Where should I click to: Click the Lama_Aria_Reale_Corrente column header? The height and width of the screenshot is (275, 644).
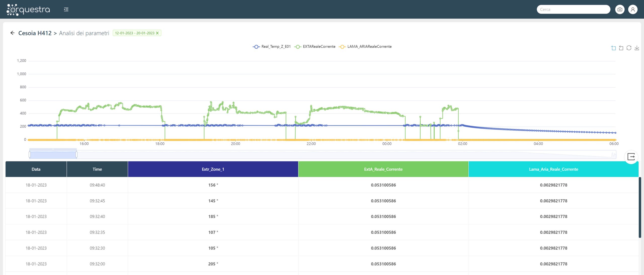point(553,169)
